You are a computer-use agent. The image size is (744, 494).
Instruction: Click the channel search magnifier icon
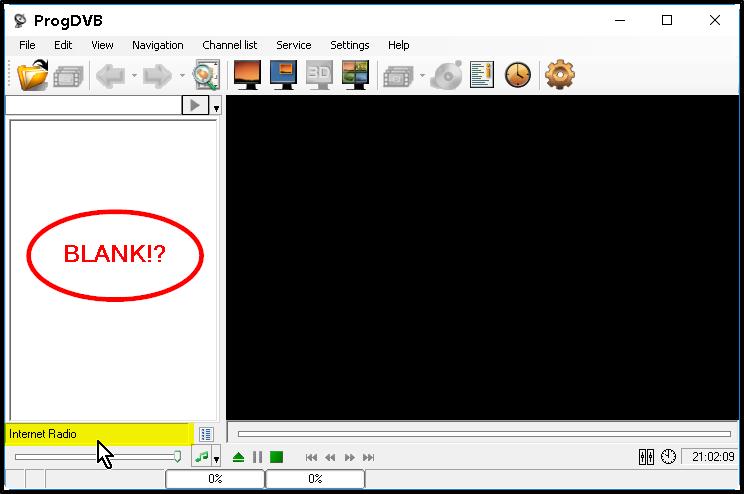[206, 75]
